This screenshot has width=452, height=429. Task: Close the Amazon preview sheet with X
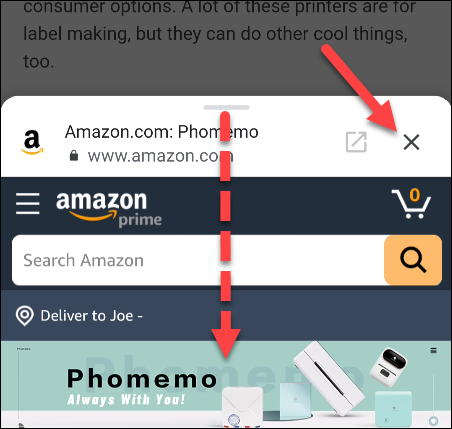(x=411, y=142)
